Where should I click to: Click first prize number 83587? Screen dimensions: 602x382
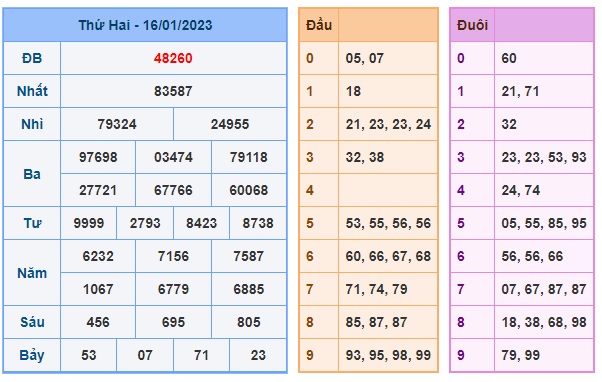click(173, 91)
